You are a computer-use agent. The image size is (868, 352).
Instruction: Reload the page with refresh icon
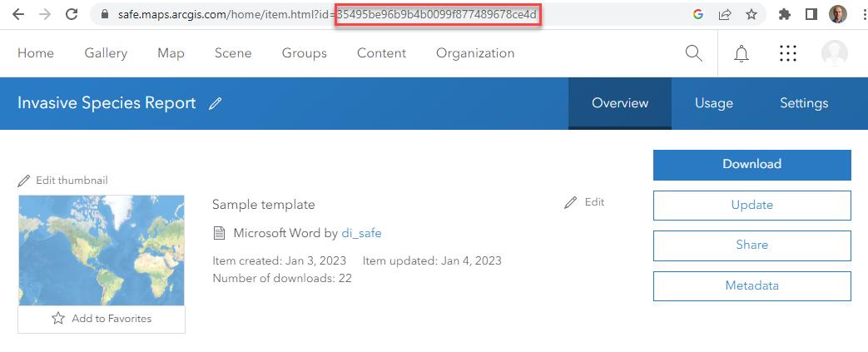[x=72, y=15]
